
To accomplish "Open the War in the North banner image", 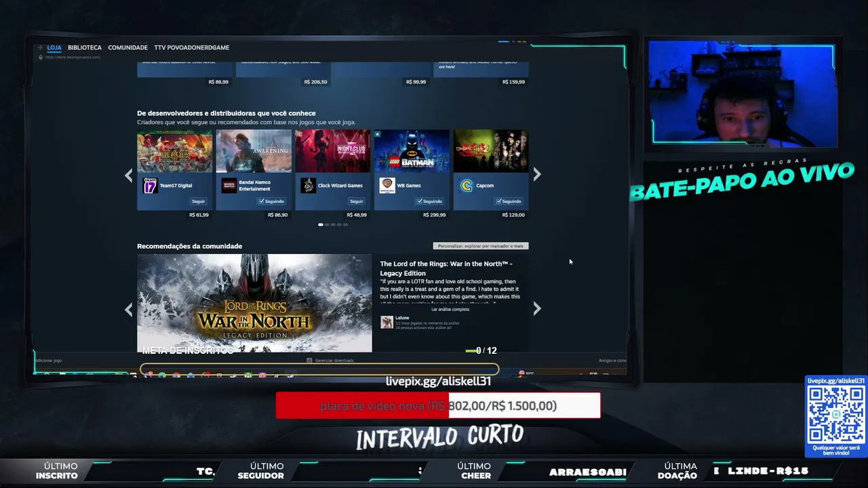I will [254, 303].
